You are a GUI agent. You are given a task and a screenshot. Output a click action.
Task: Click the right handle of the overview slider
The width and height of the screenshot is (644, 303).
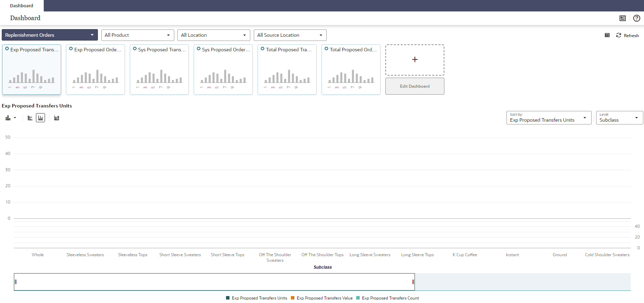(413, 282)
